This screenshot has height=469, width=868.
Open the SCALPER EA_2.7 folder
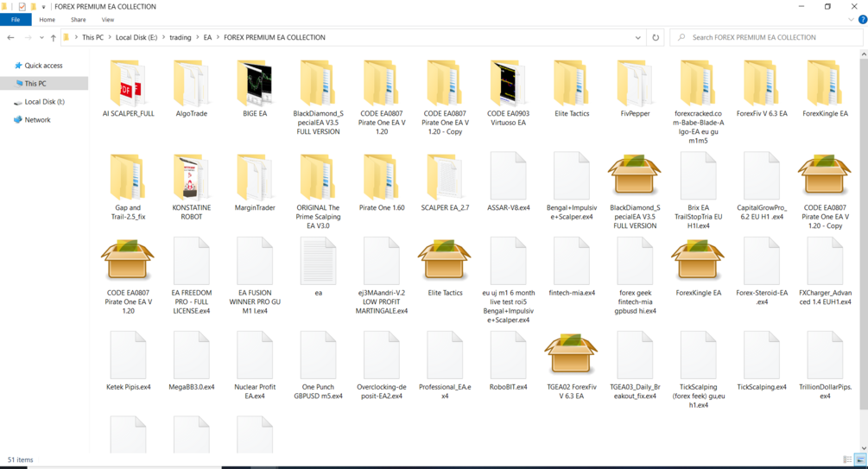[x=445, y=183]
